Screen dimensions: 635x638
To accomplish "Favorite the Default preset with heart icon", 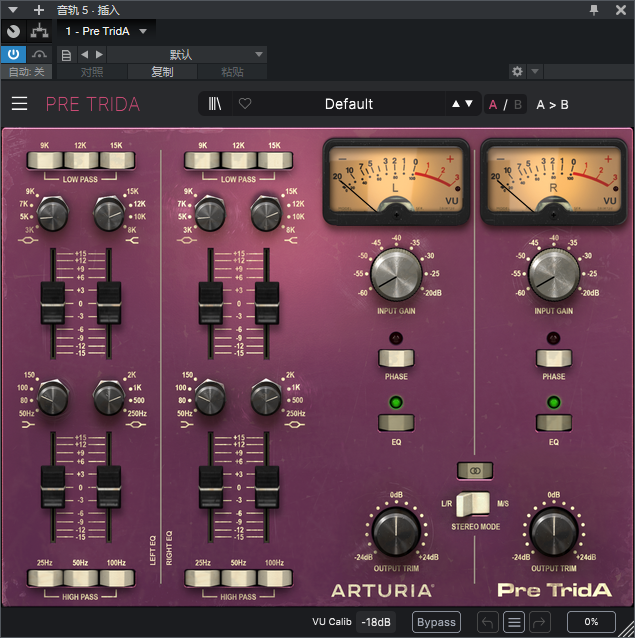I will (x=245, y=103).
